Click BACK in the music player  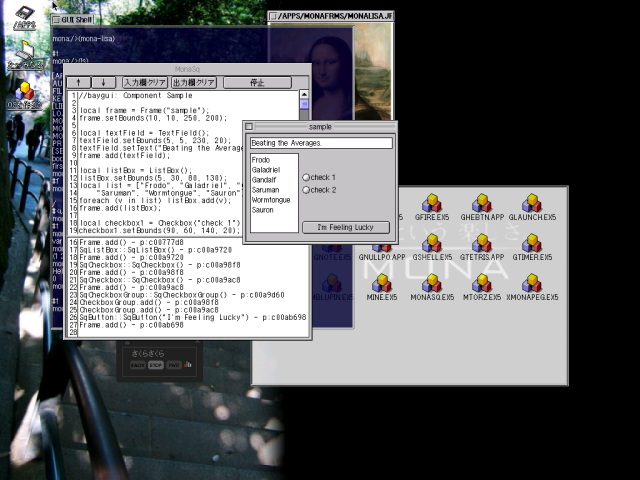pos(138,365)
